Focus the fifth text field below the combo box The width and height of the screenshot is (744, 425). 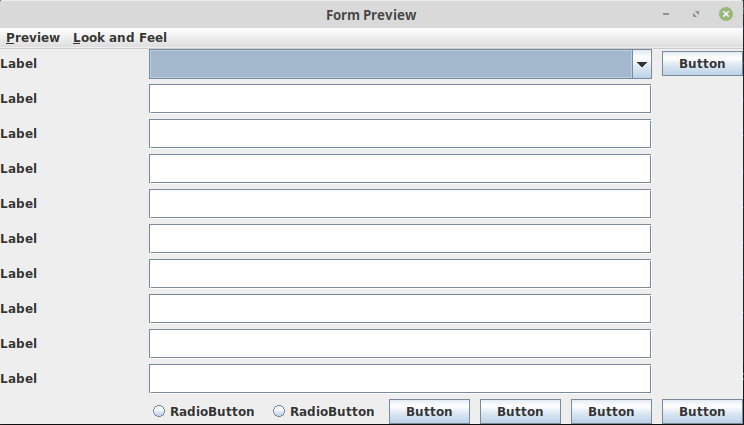tap(400, 239)
